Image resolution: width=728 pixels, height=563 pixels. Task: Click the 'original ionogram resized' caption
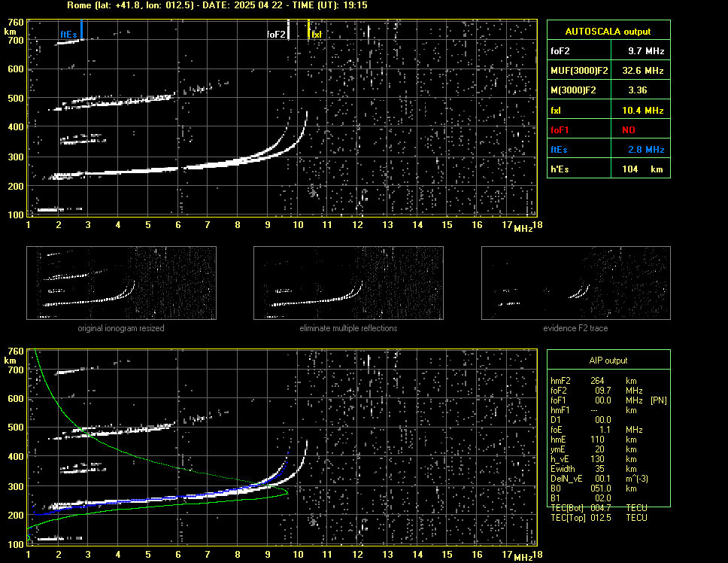click(x=121, y=328)
